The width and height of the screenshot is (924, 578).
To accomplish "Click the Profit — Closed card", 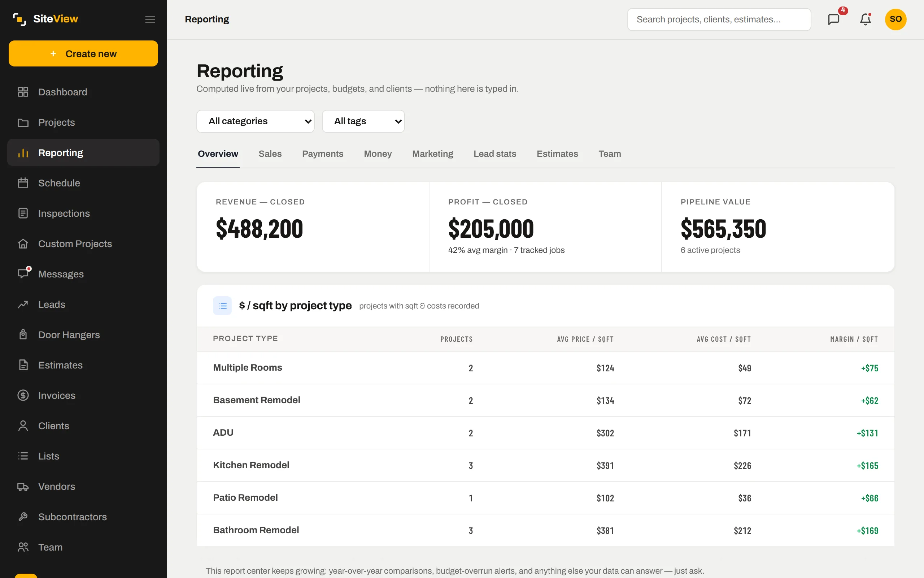I will tap(545, 227).
